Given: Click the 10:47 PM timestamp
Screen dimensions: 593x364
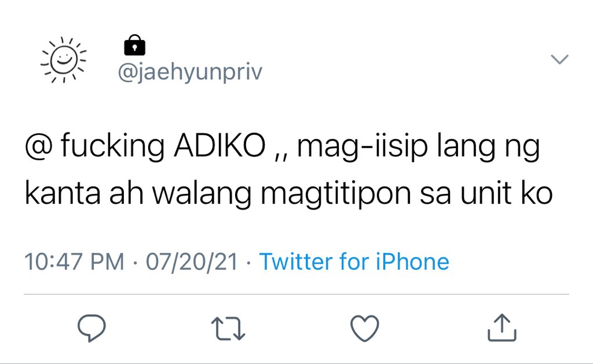Looking at the screenshot, I should pos(75,262).
